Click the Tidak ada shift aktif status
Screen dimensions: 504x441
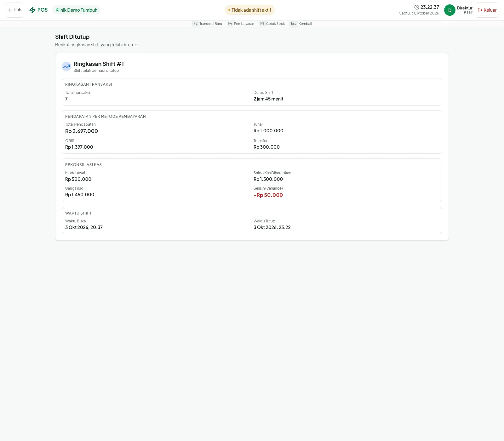250,10
